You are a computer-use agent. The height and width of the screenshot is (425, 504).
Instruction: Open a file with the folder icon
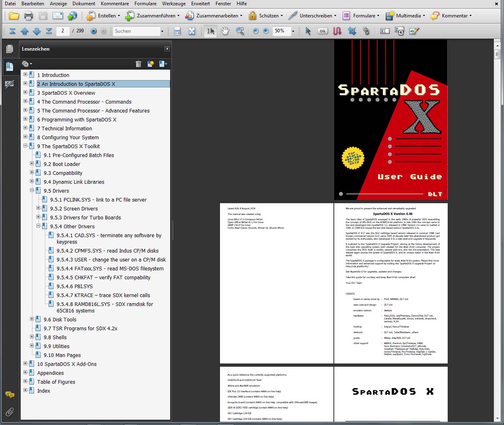pyautogui.click(x=14, y=16)
